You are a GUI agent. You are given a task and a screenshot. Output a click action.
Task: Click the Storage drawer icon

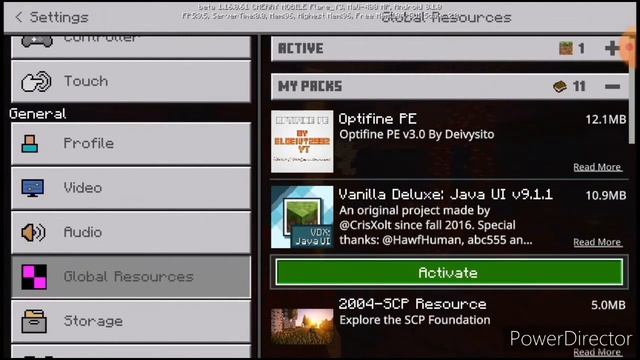[34, 322]
